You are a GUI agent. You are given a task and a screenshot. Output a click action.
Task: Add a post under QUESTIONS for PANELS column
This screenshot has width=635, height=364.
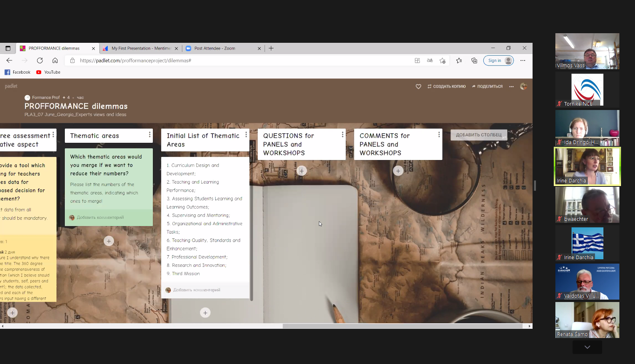(x=302, y=171)
